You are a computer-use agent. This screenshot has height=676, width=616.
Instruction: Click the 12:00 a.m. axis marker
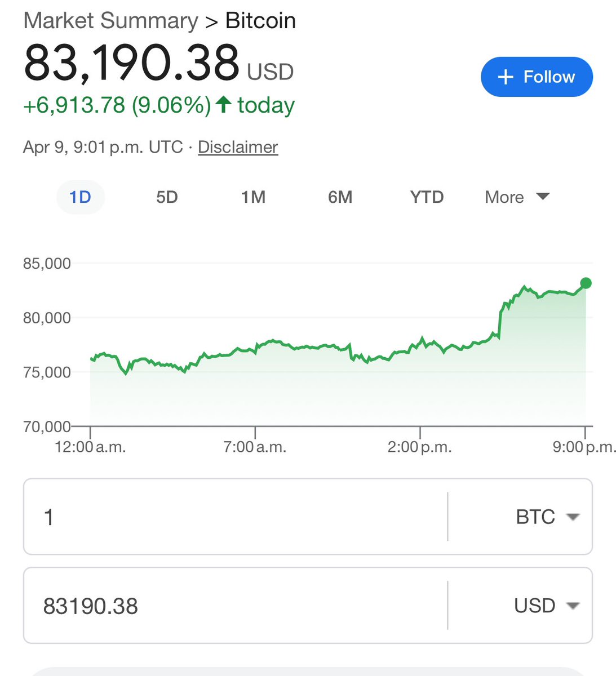[90, 447]
